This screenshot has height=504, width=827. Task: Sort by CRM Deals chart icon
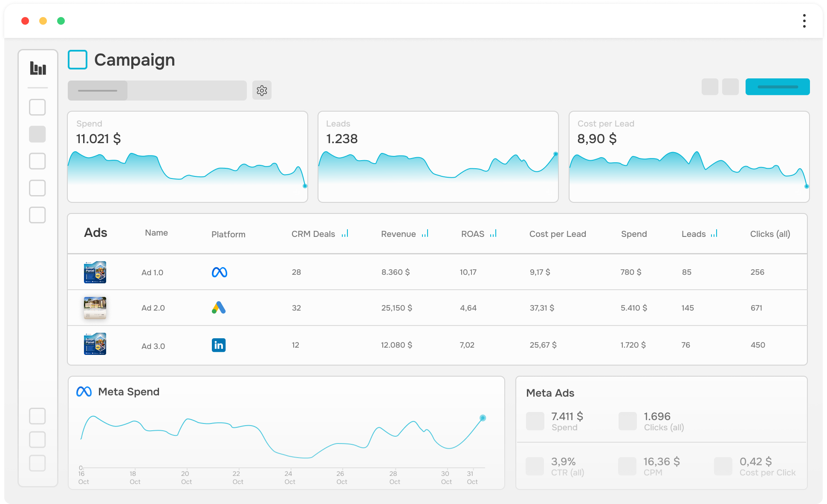pos(345,233)
